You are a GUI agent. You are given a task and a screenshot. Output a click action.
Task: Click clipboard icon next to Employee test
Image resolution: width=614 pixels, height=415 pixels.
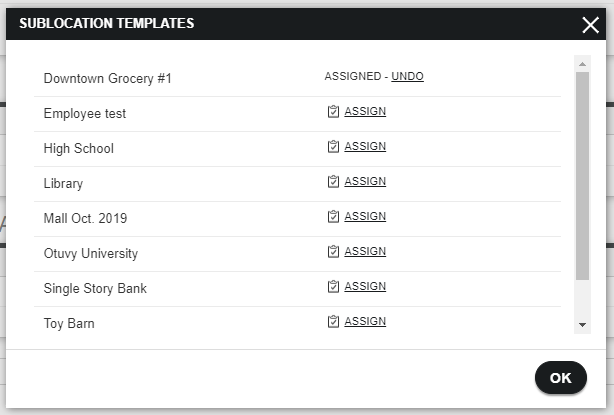(333, 112)
